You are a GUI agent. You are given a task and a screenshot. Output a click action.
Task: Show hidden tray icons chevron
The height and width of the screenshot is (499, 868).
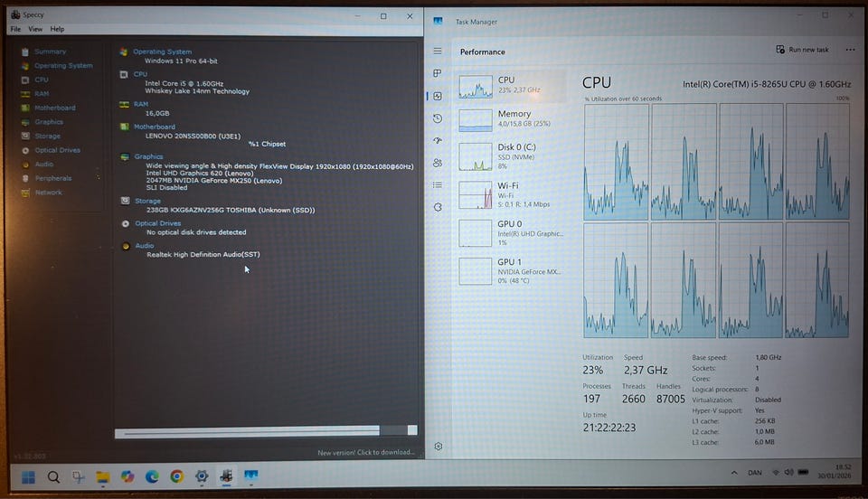(734, 473)
